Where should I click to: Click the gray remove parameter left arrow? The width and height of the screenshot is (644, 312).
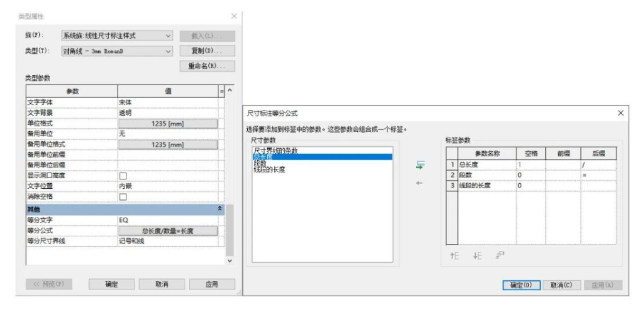click(419, 183)
